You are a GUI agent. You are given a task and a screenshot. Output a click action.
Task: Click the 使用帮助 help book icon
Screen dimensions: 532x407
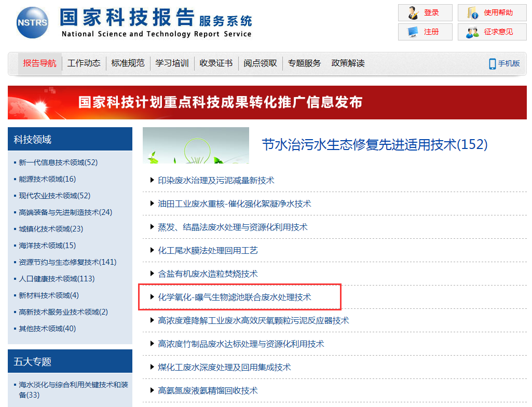point(472,12)
